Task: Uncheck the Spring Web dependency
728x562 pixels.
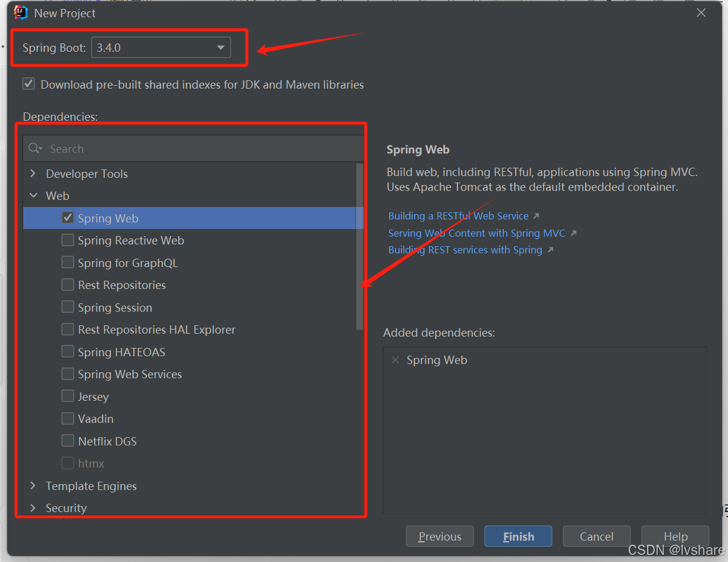Action: tap(68, 218)
